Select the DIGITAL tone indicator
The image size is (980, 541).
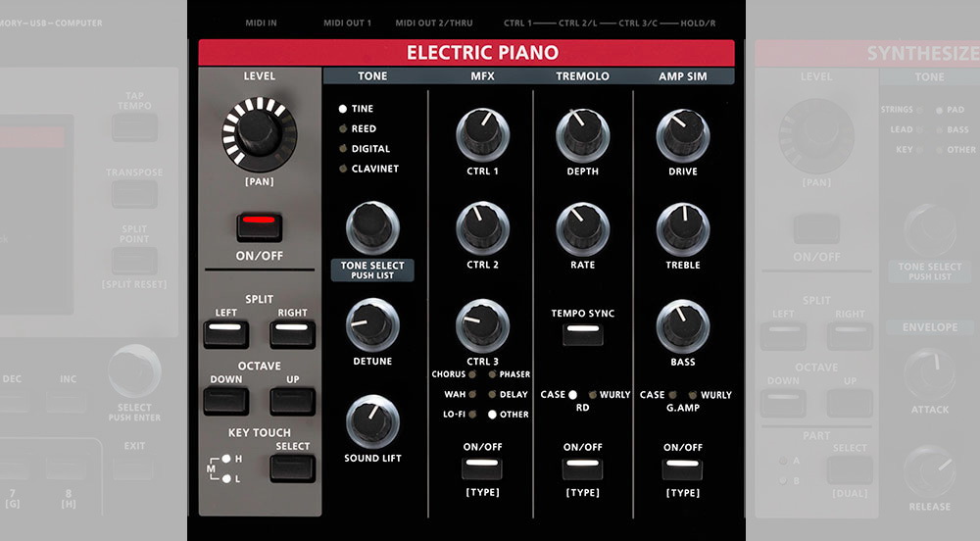coord(342,149)
